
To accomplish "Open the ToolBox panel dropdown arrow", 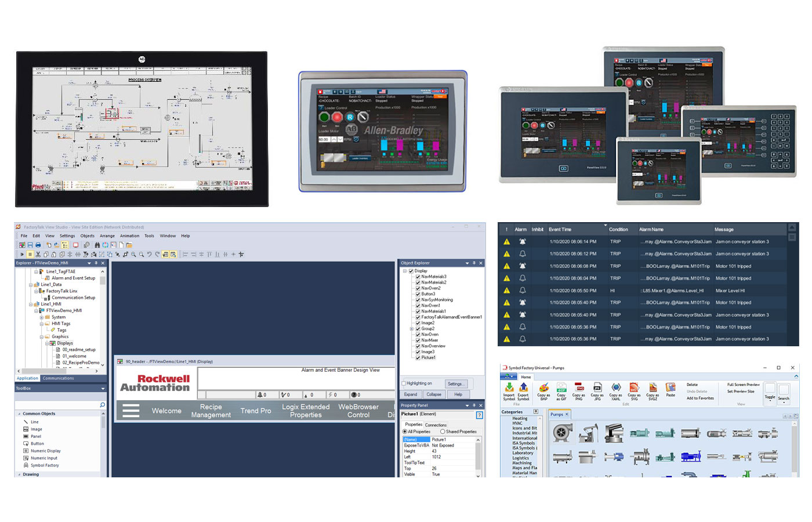I will pyautogui.click(x=103, y=389).
